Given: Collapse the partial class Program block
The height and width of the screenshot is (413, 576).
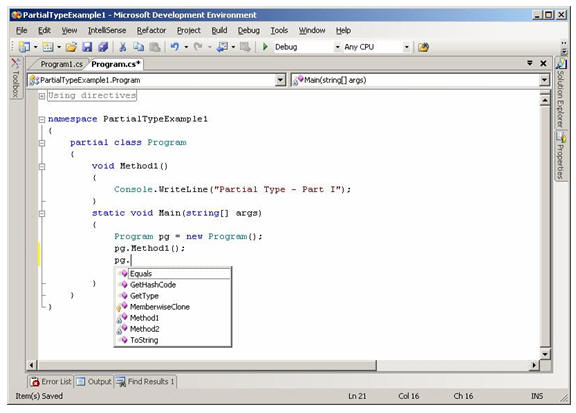Looking at the screenshot, I should click(42, 143).
